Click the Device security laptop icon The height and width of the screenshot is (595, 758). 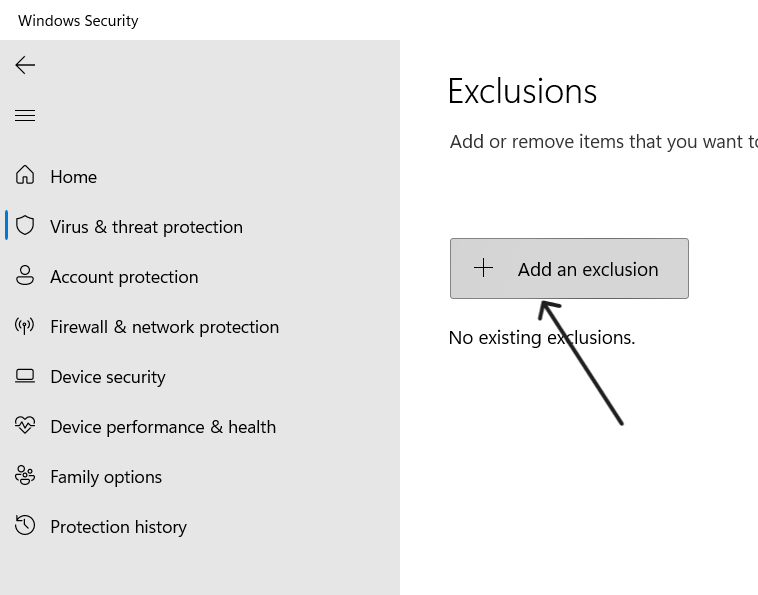[x=25, y=376]
